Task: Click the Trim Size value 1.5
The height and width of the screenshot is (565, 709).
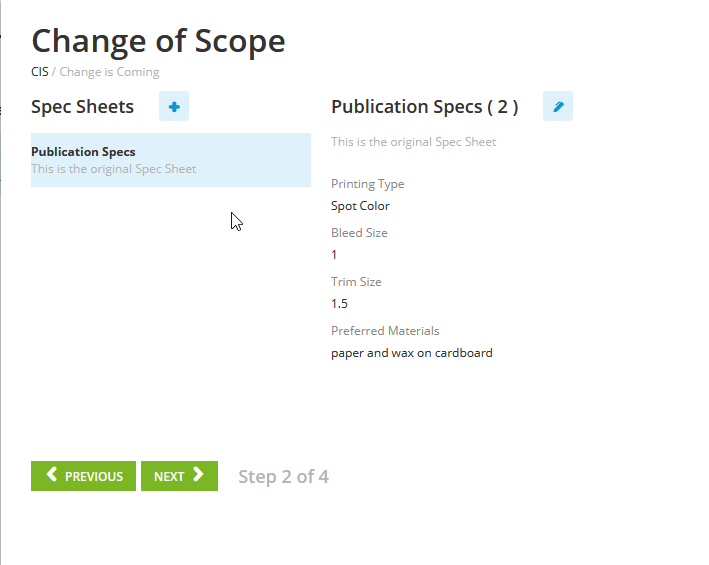Action: (x=339, y=304)
